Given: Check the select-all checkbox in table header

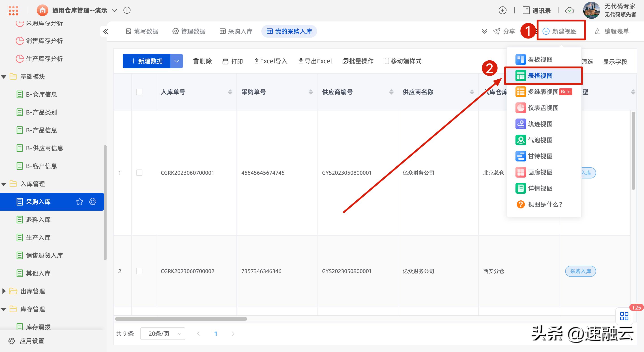Looking at the screenshot, I should (x=139, y=92).
